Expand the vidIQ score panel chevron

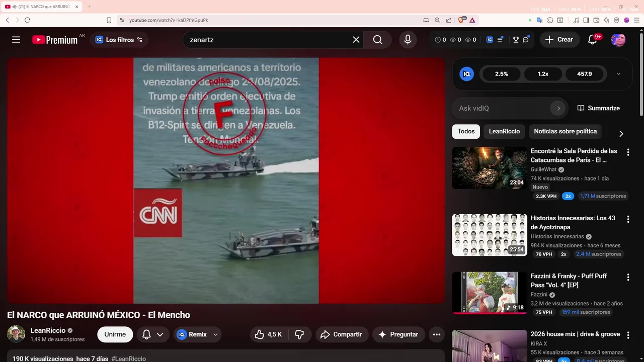click(x=618, y=74)
